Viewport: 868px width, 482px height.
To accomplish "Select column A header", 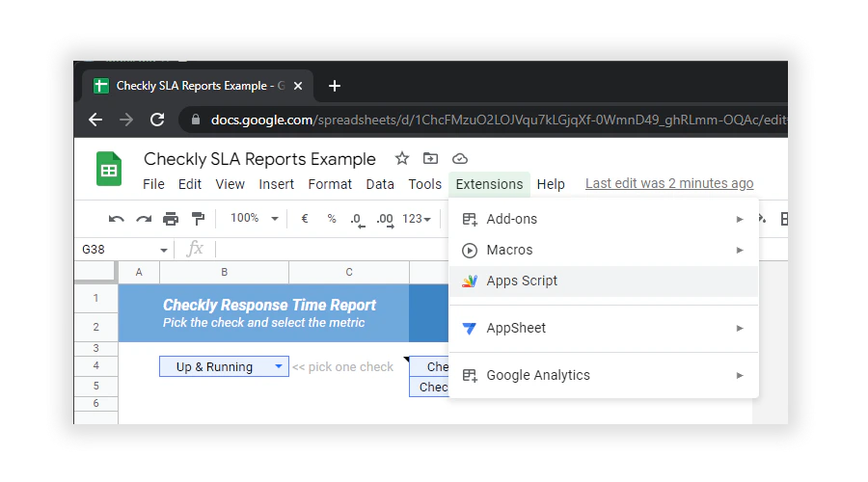I will tap(139, 272).
